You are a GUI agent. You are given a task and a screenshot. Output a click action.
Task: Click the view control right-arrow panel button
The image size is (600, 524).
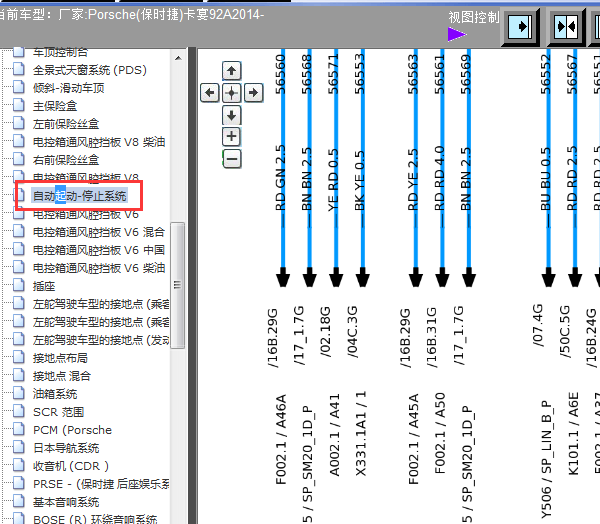520,27
